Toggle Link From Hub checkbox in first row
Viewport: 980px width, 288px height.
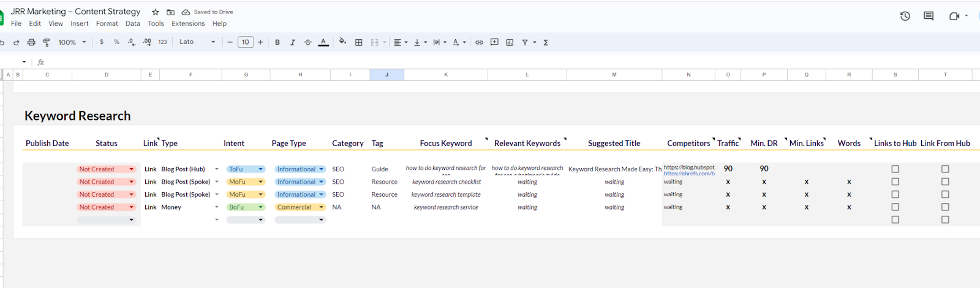945,169
